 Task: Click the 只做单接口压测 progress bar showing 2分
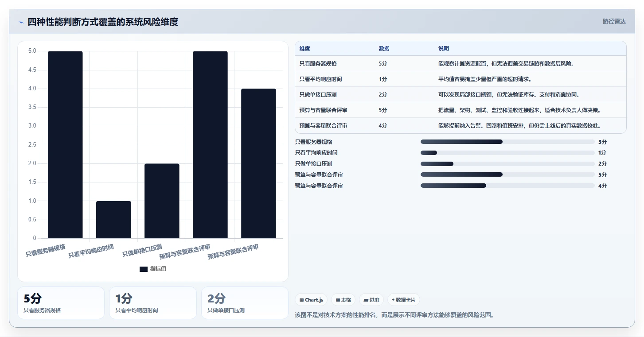coord(507,164)
